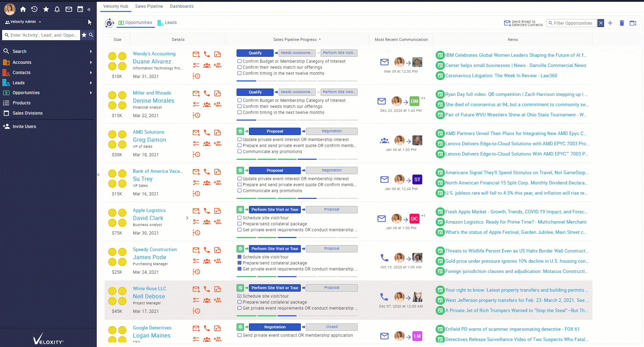Click the gold coin size rating for Wendy's Accounting
Viewport: 644px width, 347px height.
[117, 61]
